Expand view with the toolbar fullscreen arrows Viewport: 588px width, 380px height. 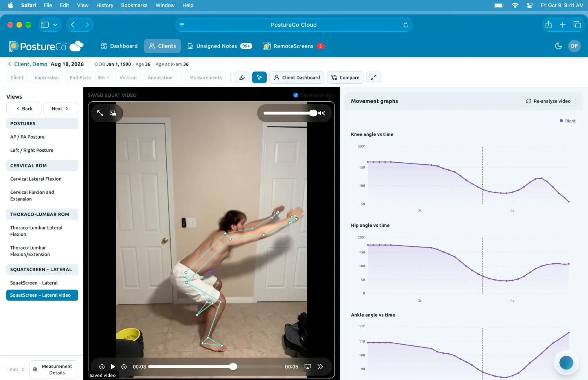click(373, 77)
